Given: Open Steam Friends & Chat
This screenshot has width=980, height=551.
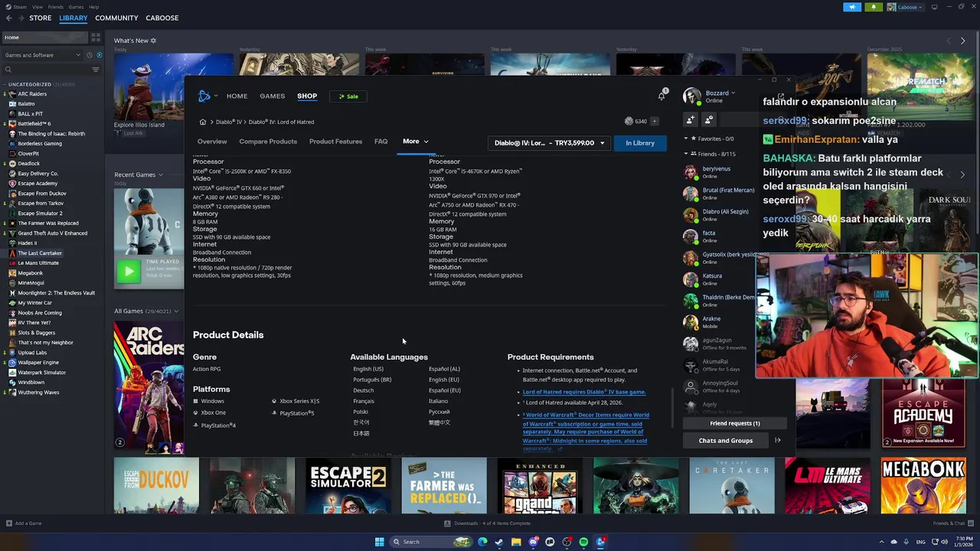Looking at the screenshot, I should pyautogui.click(x=952, y=523).
